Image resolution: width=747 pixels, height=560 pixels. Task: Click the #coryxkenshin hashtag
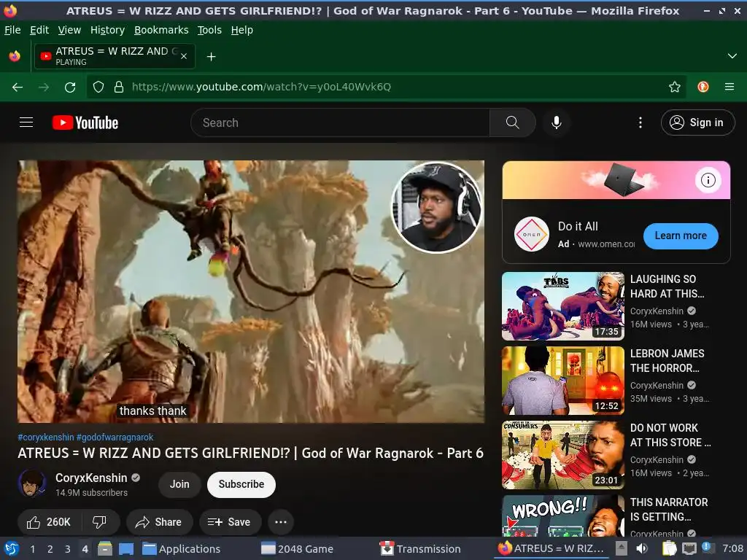tap(46, 437)
